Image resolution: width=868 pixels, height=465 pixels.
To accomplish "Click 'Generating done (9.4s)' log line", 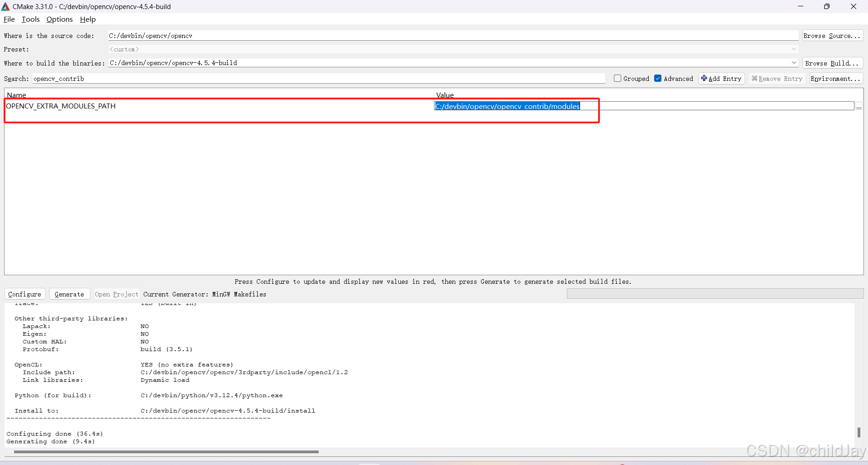I will (x=51, y=442).
